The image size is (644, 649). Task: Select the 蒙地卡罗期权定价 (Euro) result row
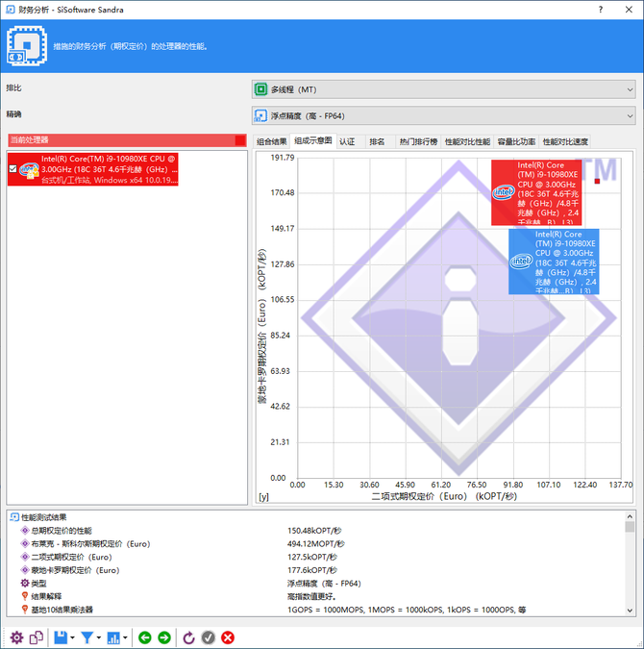point(316,570)
